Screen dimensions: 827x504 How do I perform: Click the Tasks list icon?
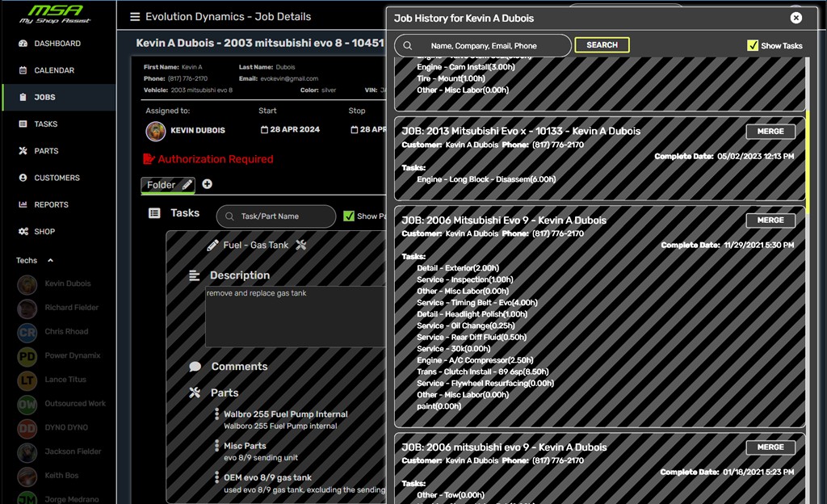coord(154,213)
